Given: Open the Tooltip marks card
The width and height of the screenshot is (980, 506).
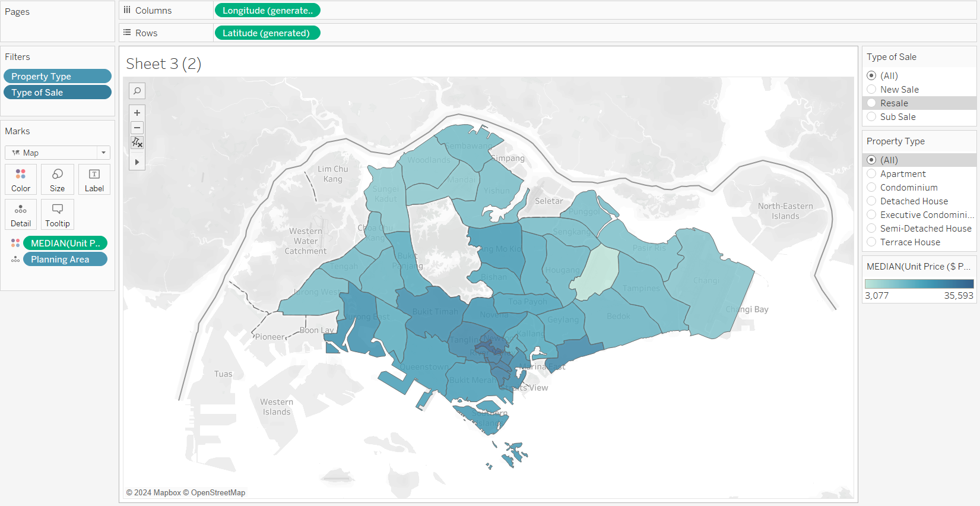Looking at the screenshot, I should click(58, 214).
